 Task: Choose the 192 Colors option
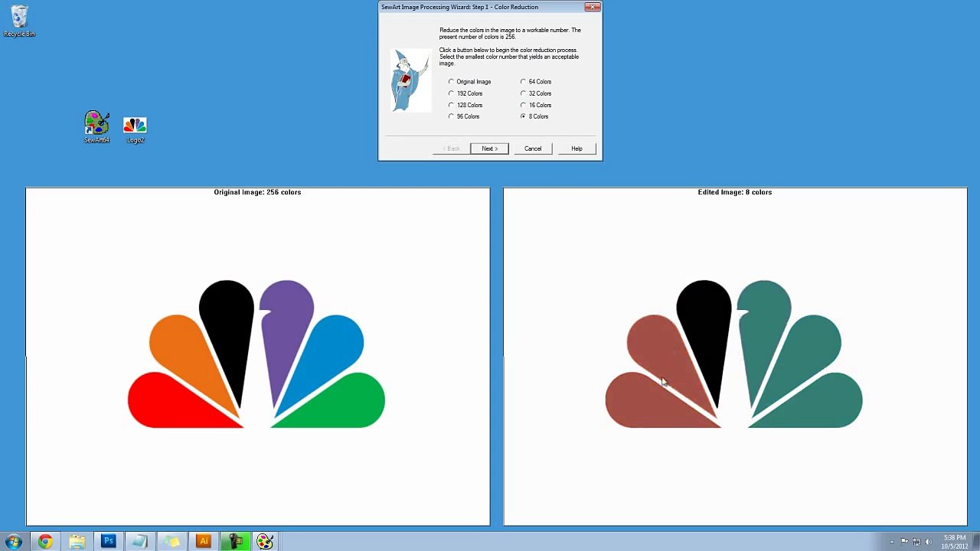coord(465,93)
